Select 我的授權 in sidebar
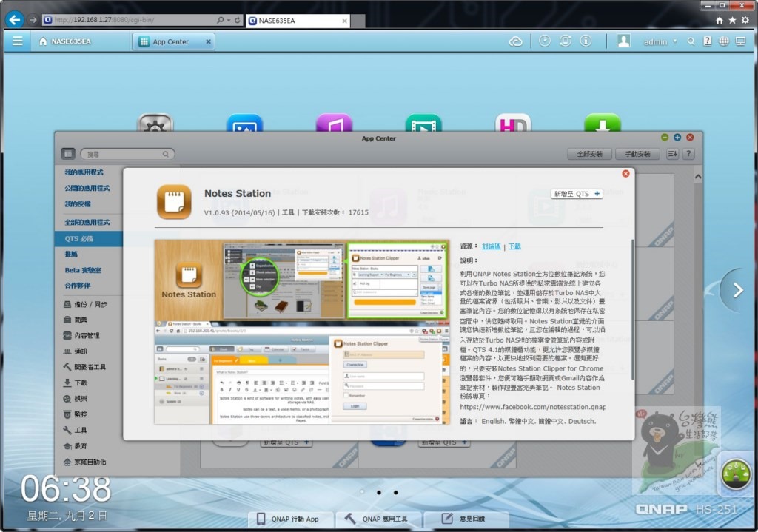 [78, 204]
